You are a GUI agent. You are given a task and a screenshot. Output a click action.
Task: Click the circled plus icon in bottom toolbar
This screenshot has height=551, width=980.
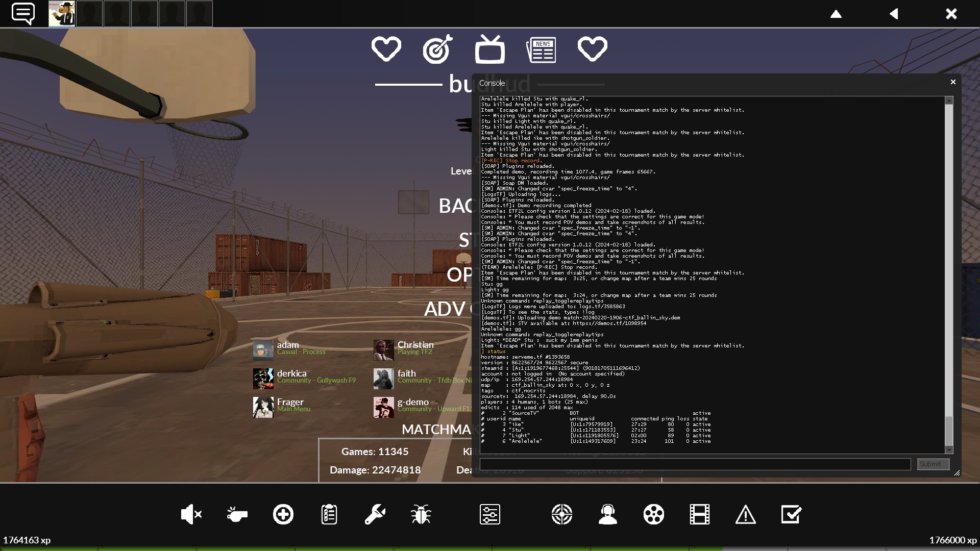(283, 514)
